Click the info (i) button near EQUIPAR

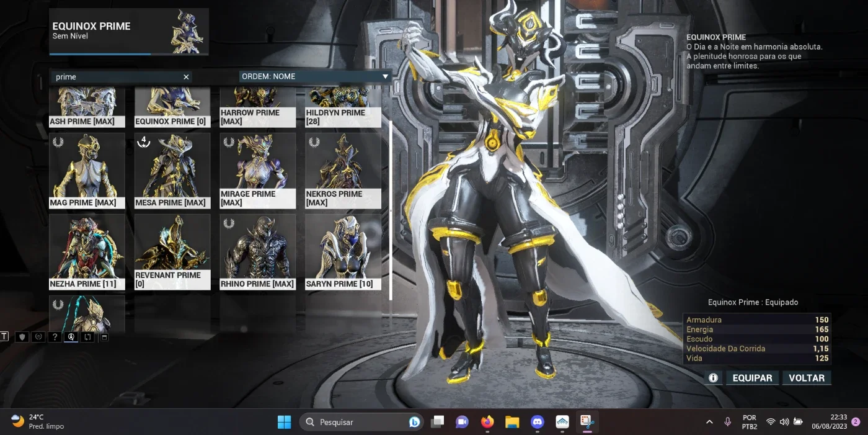(713, 378)
